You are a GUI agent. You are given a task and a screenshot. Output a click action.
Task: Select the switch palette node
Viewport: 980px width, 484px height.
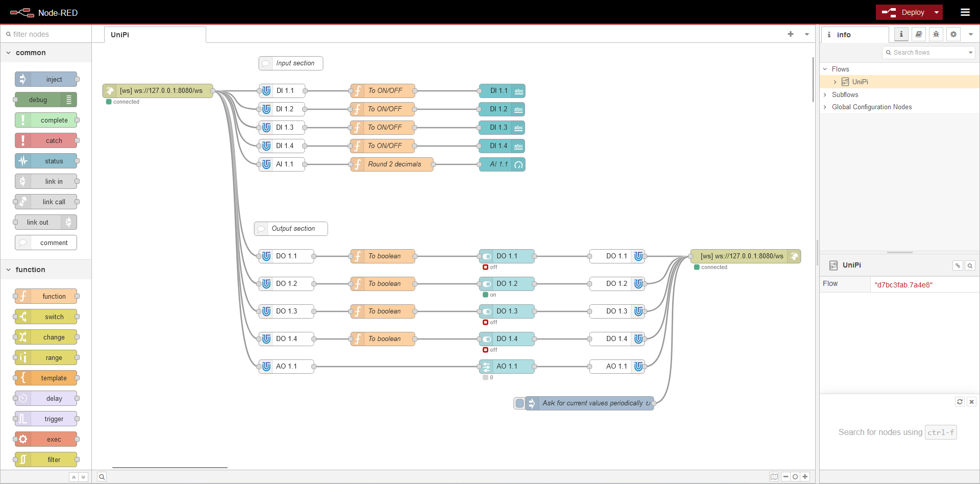(46, 317)
